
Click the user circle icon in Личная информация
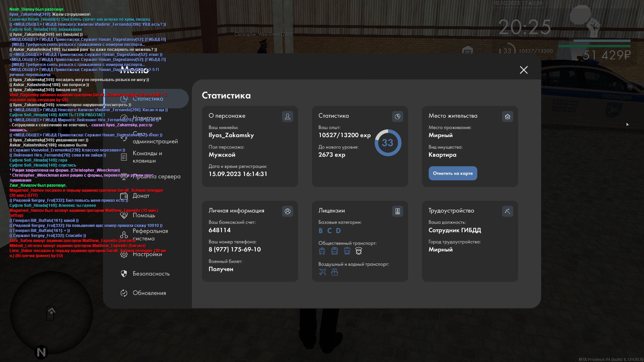tap(287, 211)
